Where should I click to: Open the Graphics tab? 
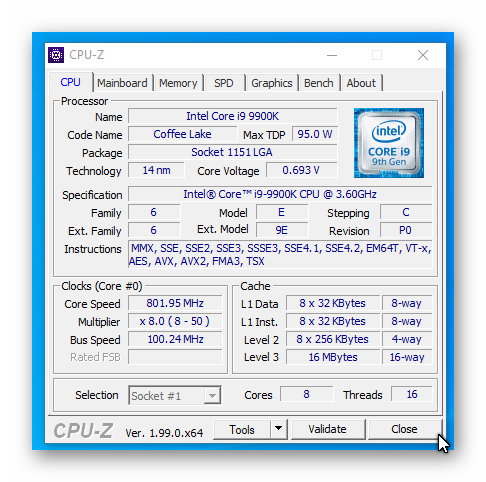(272, 83)
